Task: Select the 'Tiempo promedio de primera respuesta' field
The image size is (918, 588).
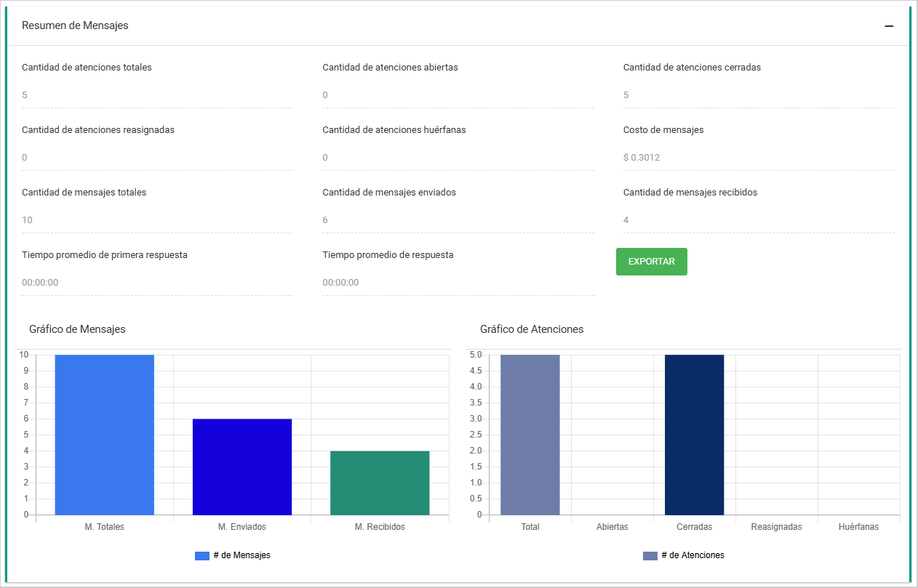Action: (x=157, y=283)
